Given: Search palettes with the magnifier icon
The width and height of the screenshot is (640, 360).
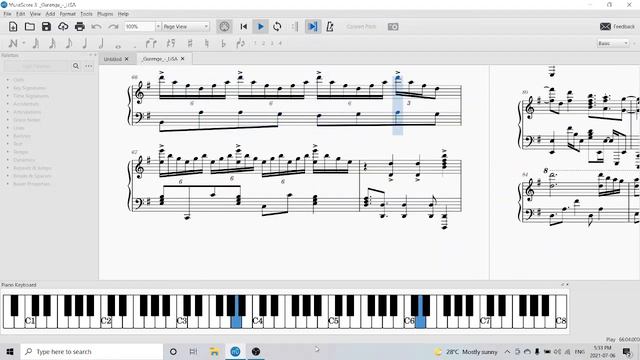Looking at the screenshot, I should click(76, 66).
